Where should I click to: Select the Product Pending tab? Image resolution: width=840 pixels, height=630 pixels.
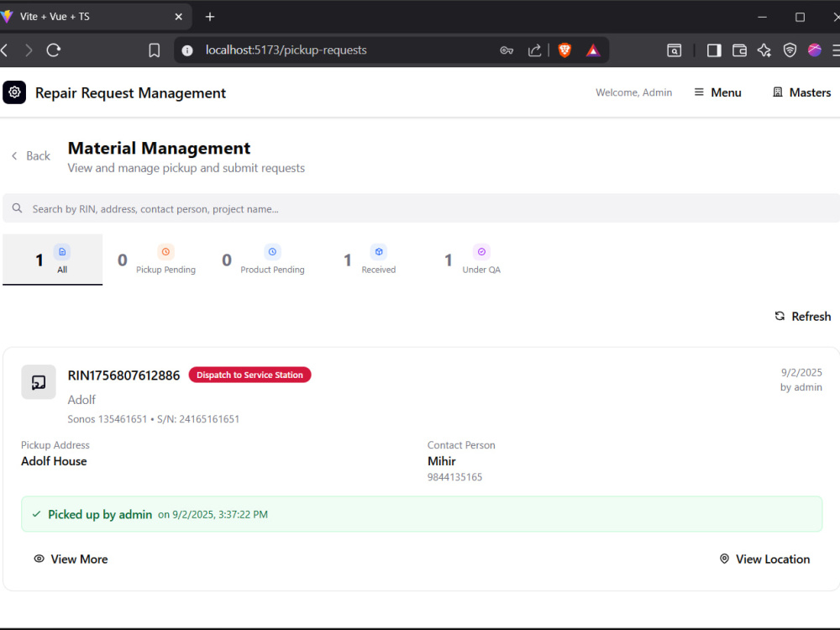tap(263, 260)
